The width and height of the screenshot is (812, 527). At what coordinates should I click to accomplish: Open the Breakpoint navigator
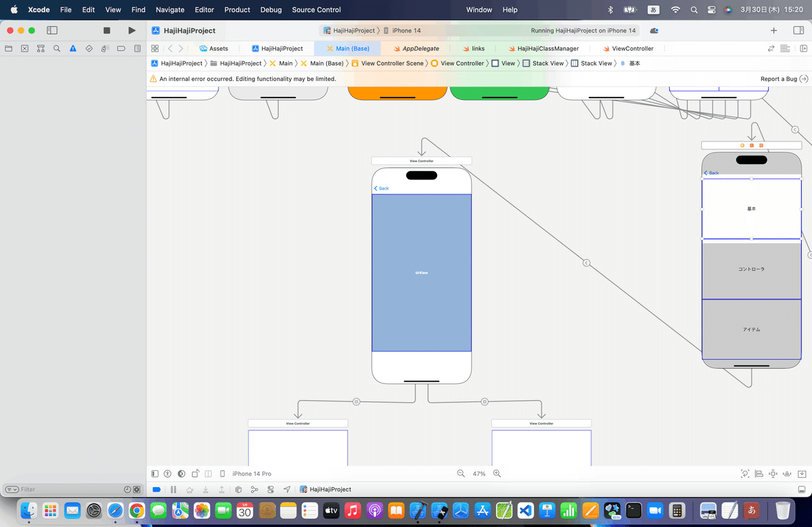click(x=121, y=49)
